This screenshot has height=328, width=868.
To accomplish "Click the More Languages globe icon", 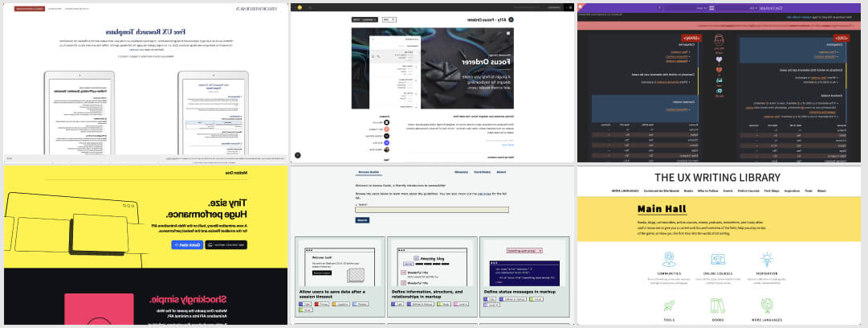I will pos(768,306).
